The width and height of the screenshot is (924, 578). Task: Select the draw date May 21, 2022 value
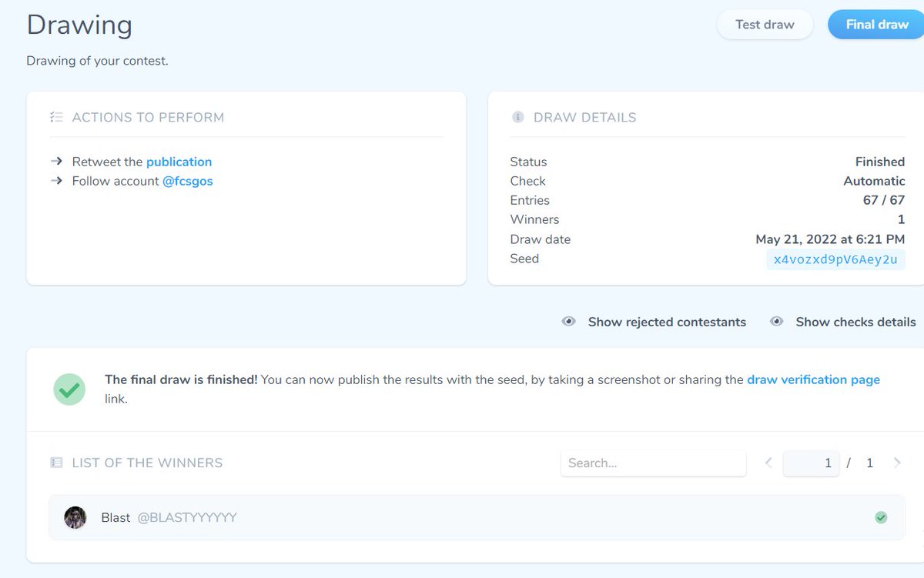[830, 239]
